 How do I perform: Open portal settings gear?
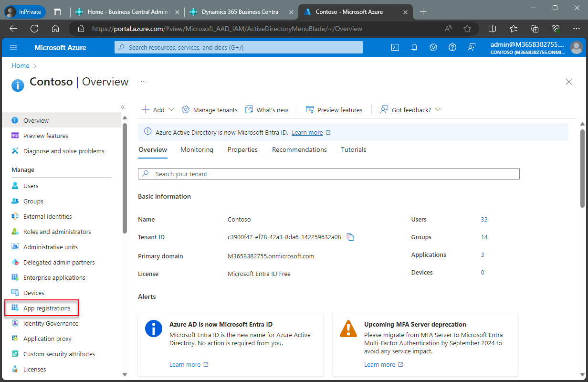[x=433, y=47]
